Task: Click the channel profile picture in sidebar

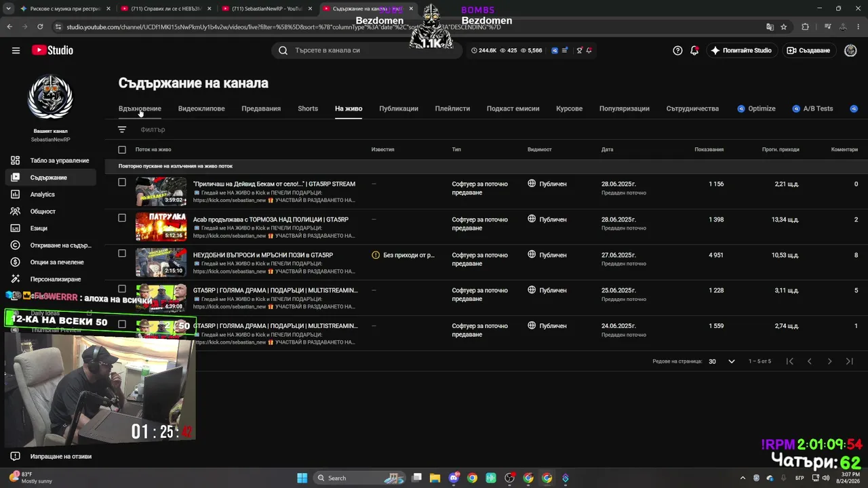Action: 50,96
